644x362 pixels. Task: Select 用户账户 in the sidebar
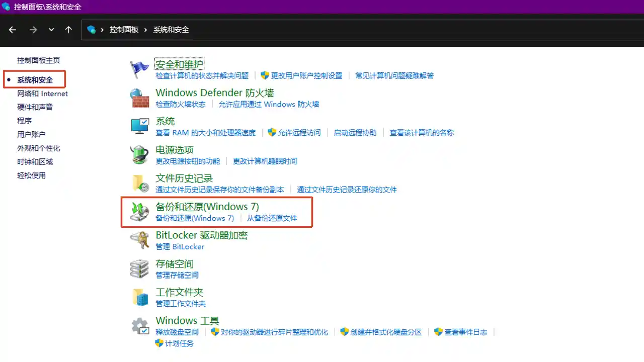(x=31, y=134)
